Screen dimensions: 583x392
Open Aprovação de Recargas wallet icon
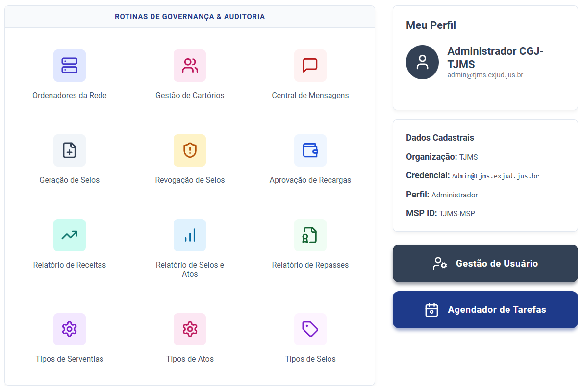pos(310,150)
